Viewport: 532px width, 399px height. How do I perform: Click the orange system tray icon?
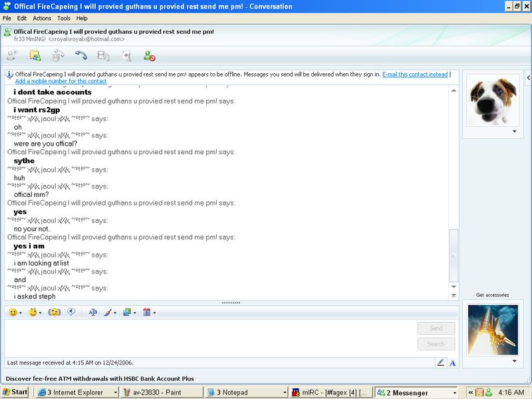pos(479,392)
